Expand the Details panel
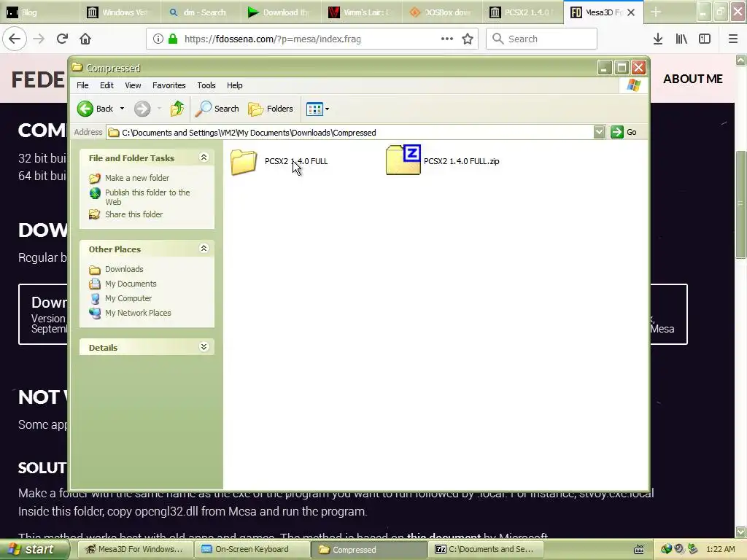The image size is (747, 560). pyautogui.click(x=204, y=347)
